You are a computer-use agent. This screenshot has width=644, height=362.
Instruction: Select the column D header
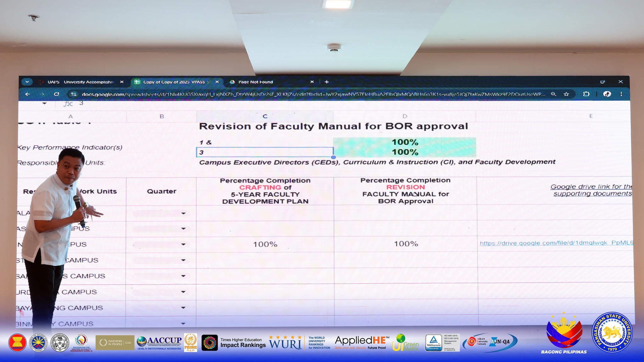(x=405, y=116)
